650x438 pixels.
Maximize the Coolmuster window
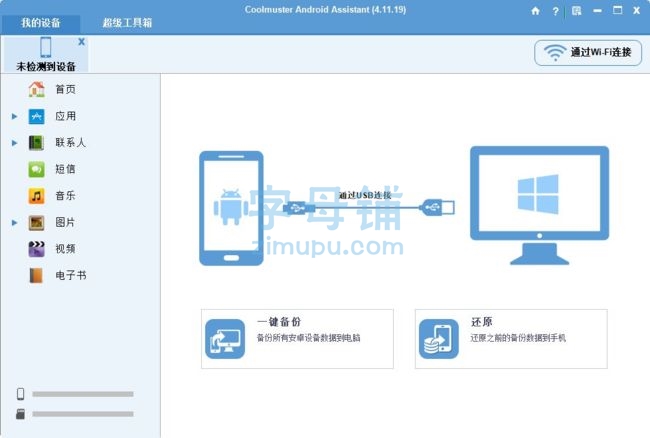click(x=617, y=10)
